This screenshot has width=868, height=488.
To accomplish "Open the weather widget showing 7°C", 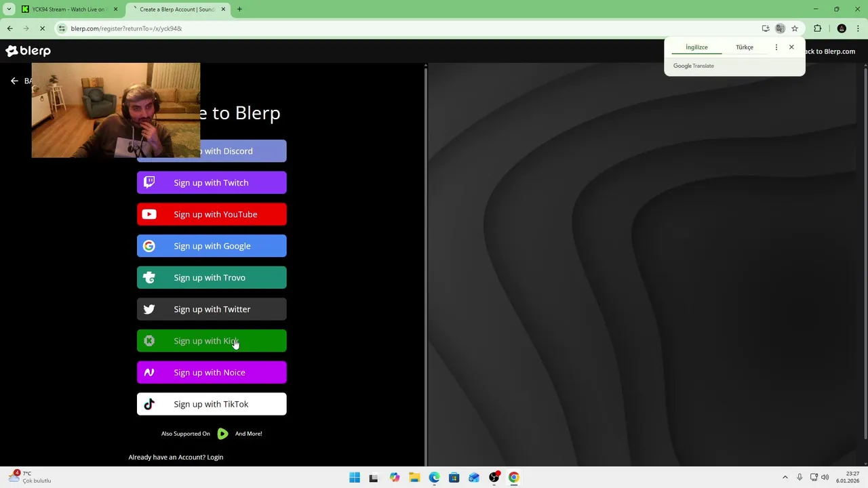I will point(30,477).
